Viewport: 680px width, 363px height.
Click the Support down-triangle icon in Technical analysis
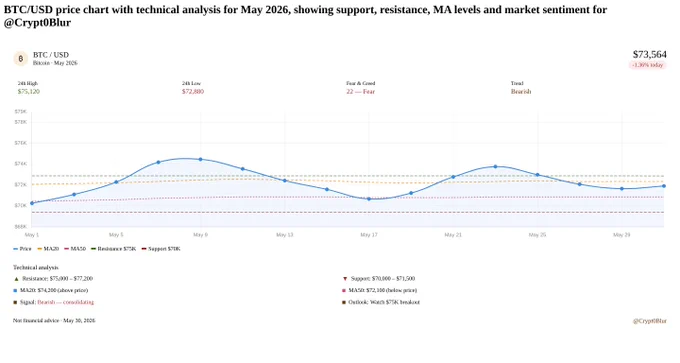345,279
